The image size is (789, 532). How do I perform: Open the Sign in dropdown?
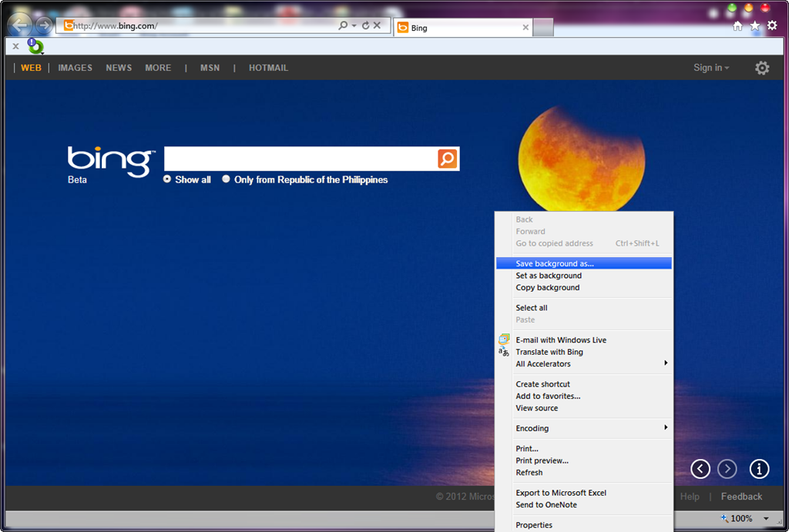[711, 68]
